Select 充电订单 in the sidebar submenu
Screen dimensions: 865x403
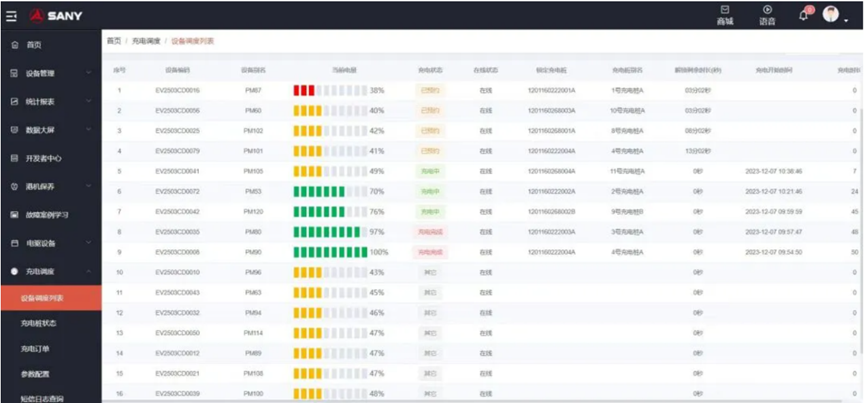point(38,349)
